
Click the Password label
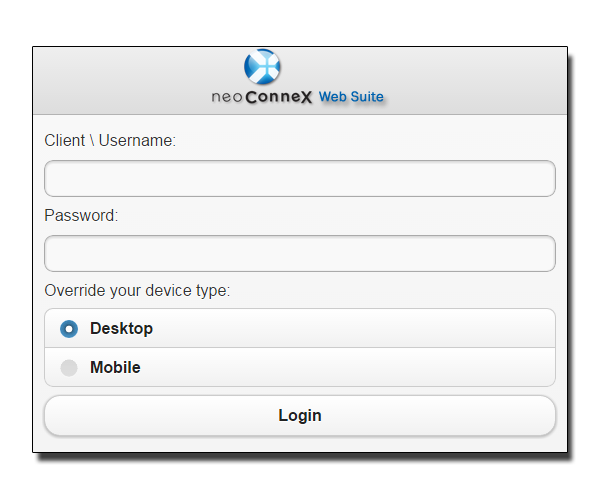click(81, 215)
